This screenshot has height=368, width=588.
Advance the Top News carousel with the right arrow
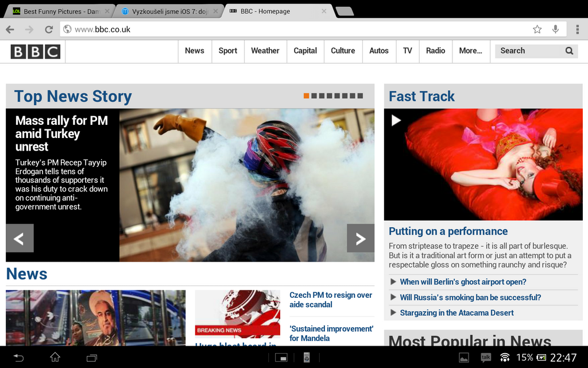pyautogui.click(x=360, y=238)
